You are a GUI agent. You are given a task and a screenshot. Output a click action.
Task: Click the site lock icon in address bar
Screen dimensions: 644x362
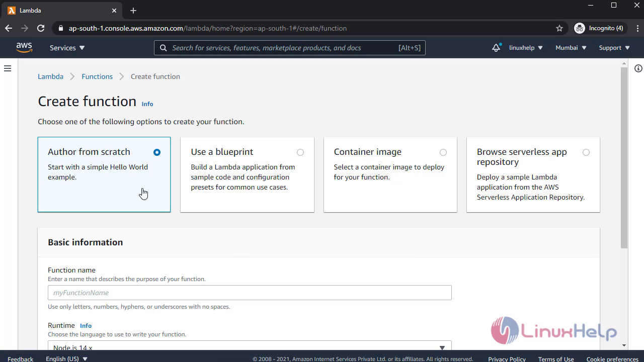[61, 28]
